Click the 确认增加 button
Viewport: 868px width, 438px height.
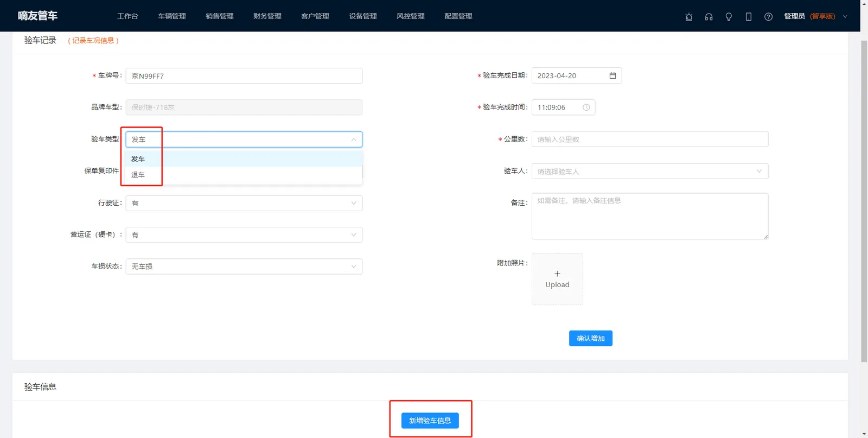(590, 338)
